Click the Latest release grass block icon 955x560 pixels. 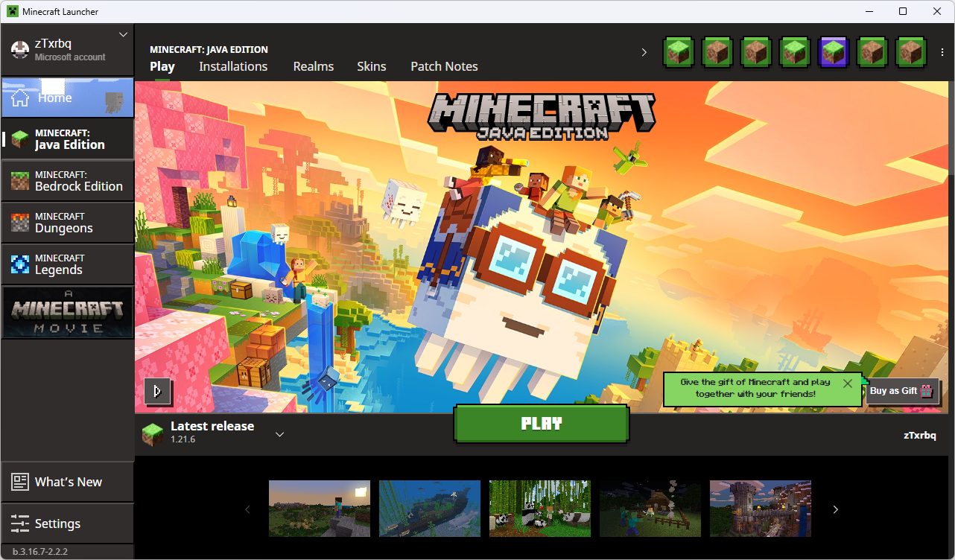[153, 434]
